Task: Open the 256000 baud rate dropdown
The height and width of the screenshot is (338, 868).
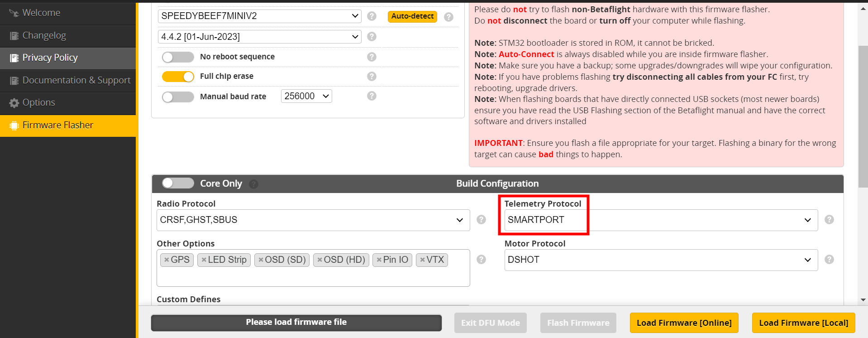Action: coord(306,96)
